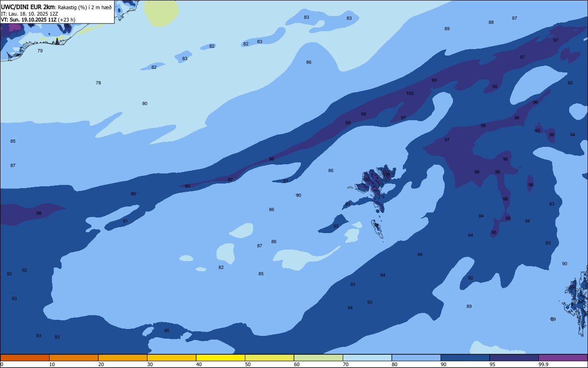Click the legend tick label 99.9

pos(543,364)
